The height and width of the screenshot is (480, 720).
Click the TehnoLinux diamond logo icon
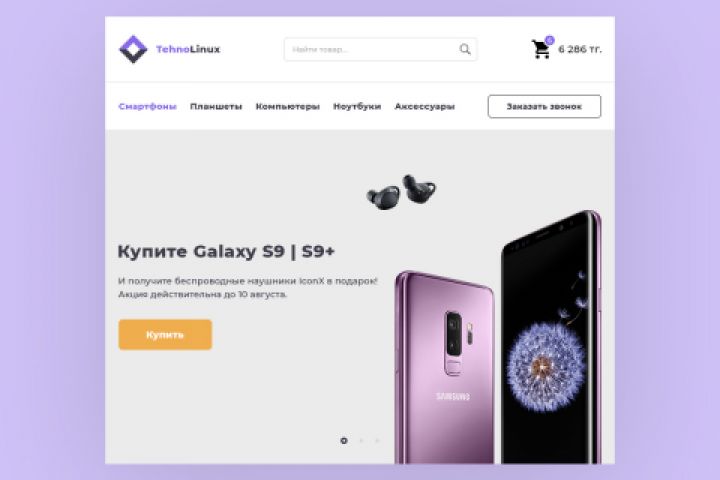pyautogui.click(x=133, y=49)
